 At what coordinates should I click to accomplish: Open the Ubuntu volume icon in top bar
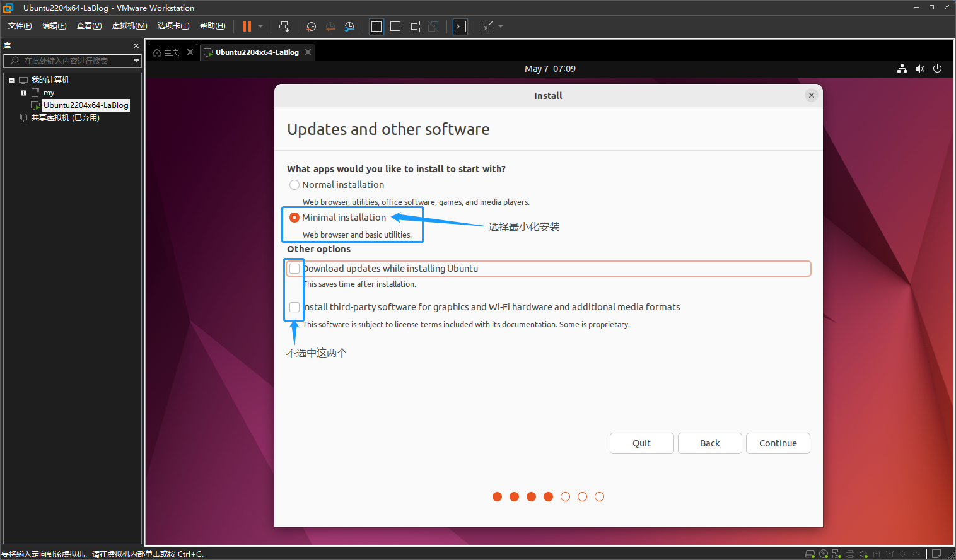pyautogui.click(x=920, y=69)
